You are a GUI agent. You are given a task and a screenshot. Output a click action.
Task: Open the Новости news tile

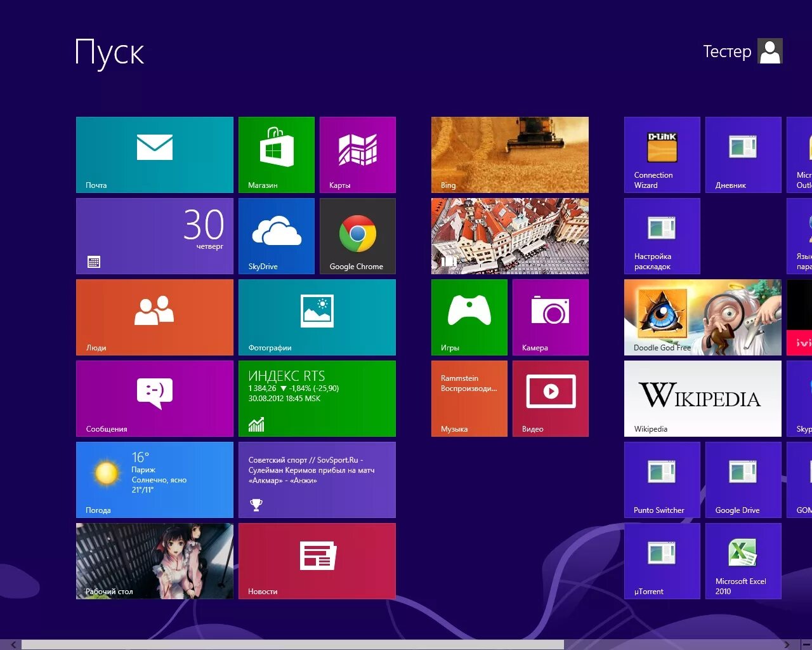click(x=317, y=561)
